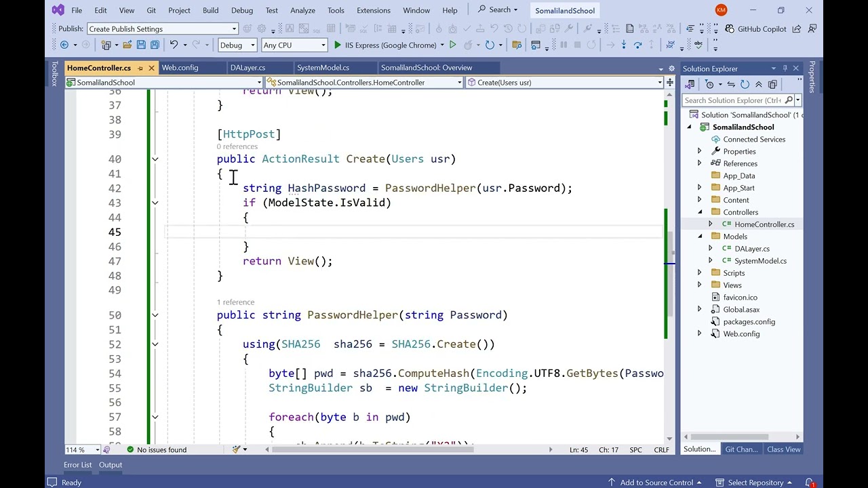Viewport: 868px width, 488px height.
Task: Collapse All nodes in Solution Explorer
Action: (759, 84)
